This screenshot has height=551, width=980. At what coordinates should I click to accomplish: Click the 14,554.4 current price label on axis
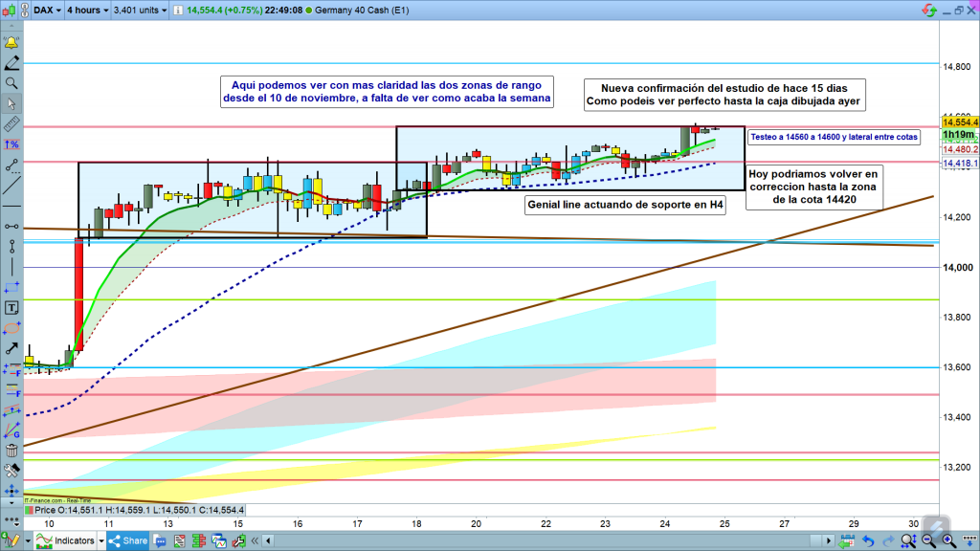(x=960, y=122)
